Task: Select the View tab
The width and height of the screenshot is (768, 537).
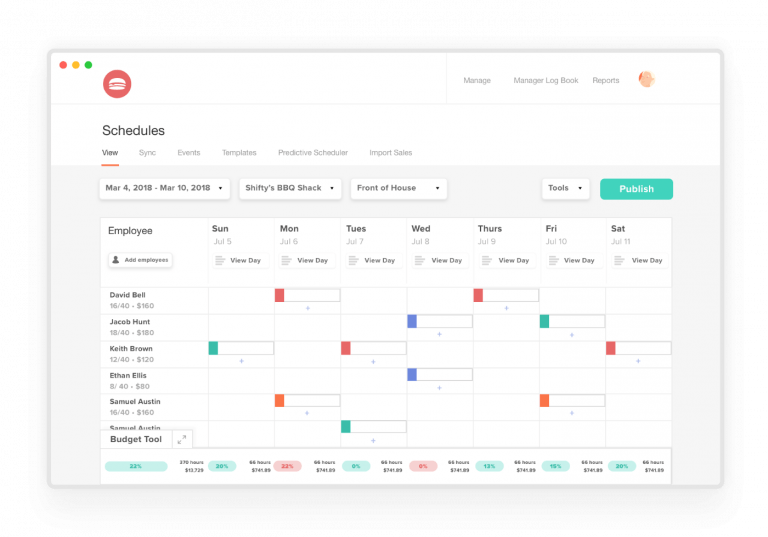Action: 110,153
